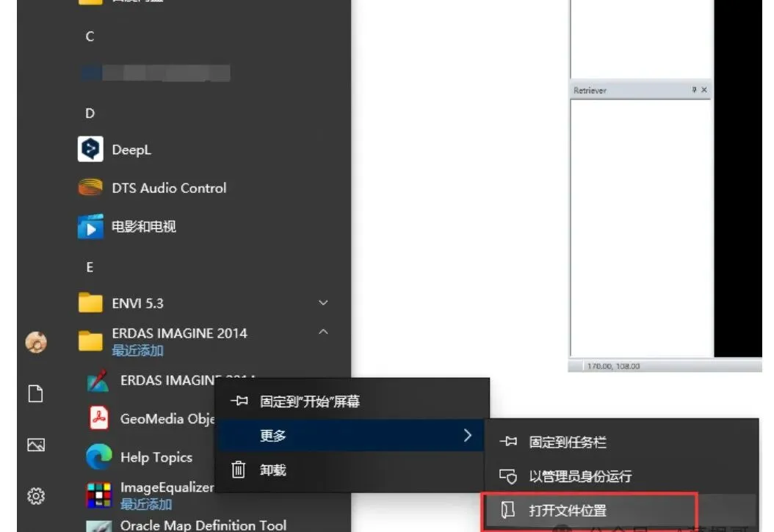Launch the ImageEqualizer icon
Image resolution: width=774 pixels, height=532 pixels.
click(98, 495)
